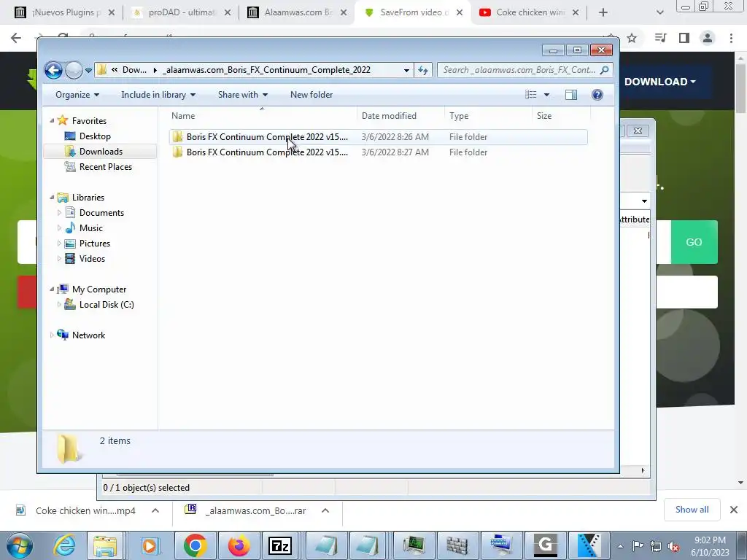Viewport: 747px width, 560px height.
Task: Open the Pictures library
Action: (94, 244)
